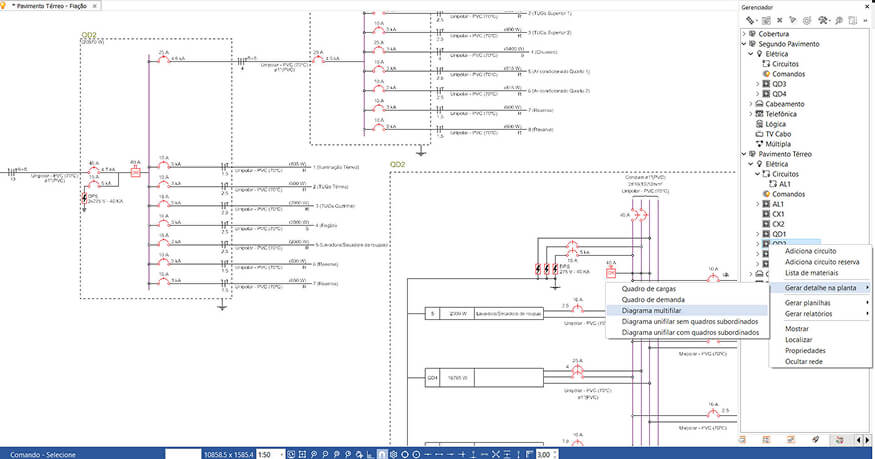This screenshot has height=459, width=875.
Task: Click the command input field in status bar
Action: coord(183,455)
